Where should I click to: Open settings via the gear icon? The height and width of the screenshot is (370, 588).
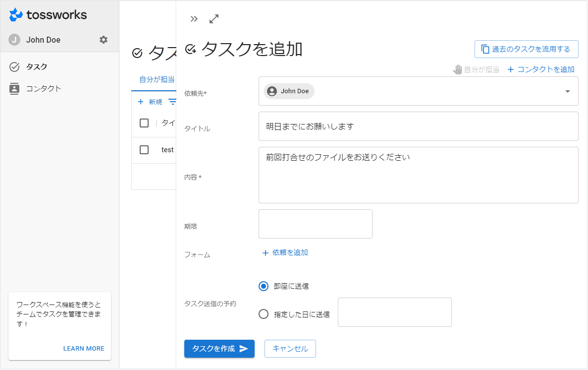[x=104, y=40]
